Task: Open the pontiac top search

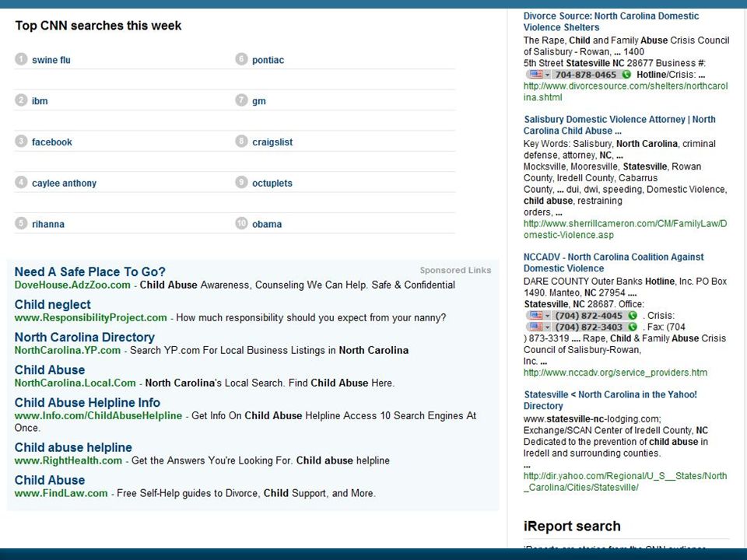Action: [268, 60]
